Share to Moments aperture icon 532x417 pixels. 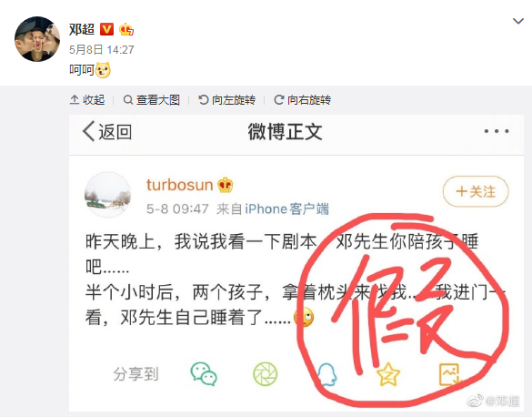266,374
